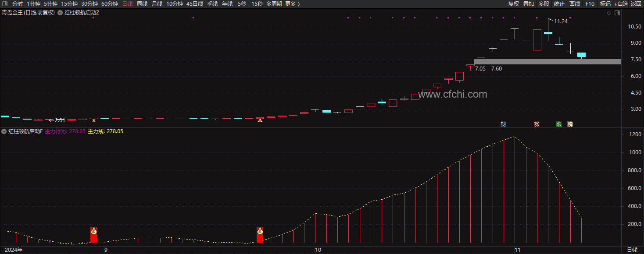Click the 返回 back button
The image size is (644, 254).
636,4
